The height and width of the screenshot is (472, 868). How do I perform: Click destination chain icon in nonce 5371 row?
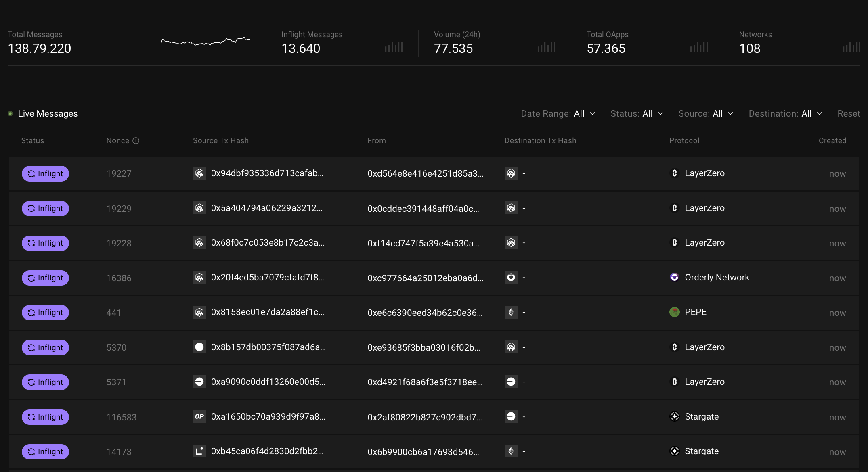(511, 382)
